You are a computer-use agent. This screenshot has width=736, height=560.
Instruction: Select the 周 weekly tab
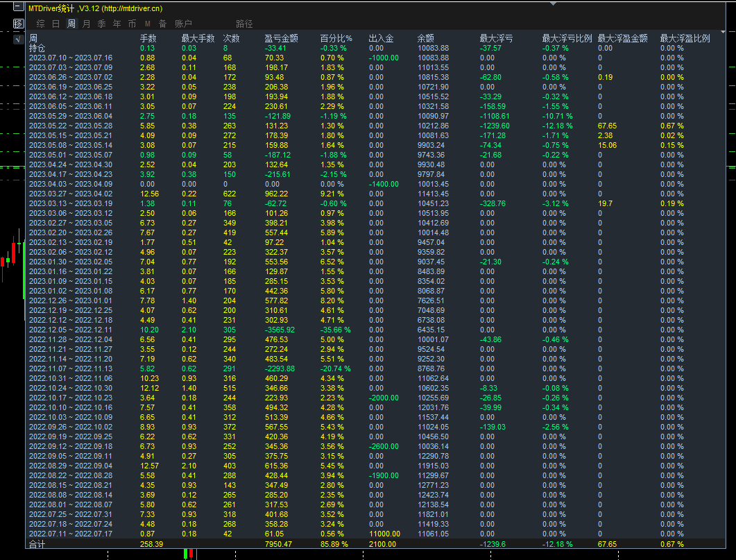click(71, 24)
